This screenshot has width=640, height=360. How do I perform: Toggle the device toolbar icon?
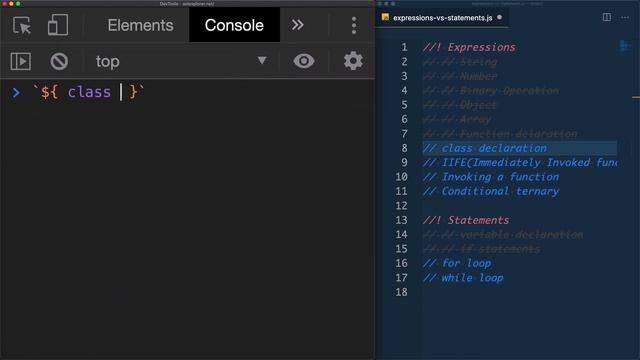[x=58, y=25]
